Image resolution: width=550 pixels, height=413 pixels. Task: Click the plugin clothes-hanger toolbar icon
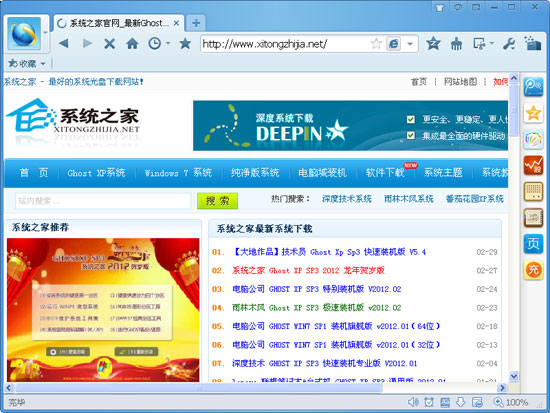click(456, 44)
